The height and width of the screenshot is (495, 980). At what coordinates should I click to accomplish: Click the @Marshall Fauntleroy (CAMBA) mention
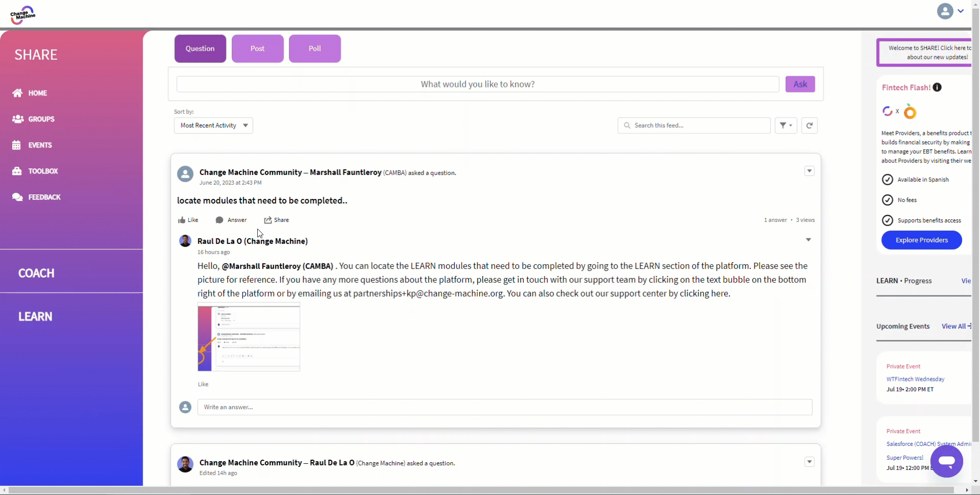pyautogui.click(x=277, y=266)
